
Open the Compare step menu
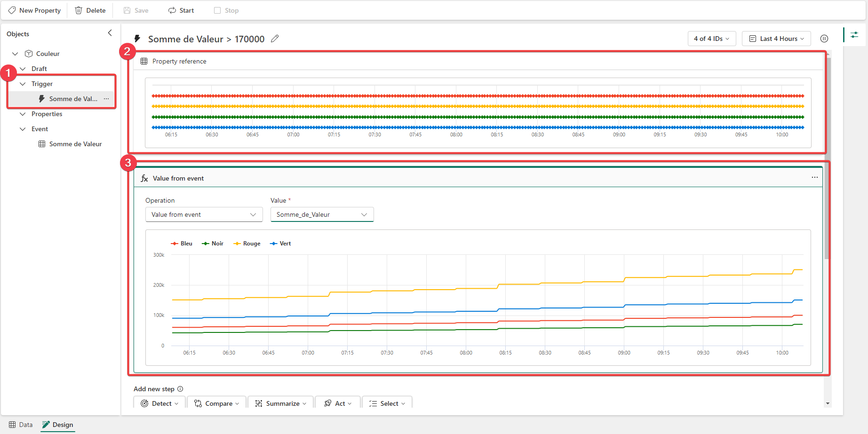(216, 403)
